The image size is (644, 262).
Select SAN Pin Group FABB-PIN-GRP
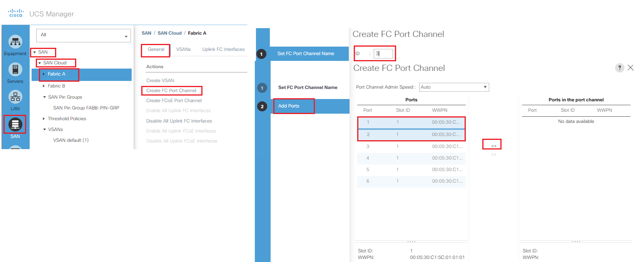click(86, 108)
